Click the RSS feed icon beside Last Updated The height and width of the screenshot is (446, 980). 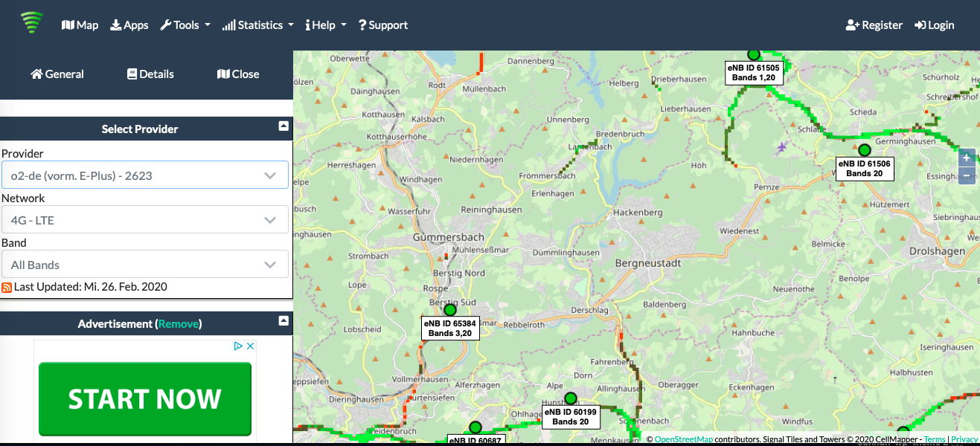(x=7, y=288)
